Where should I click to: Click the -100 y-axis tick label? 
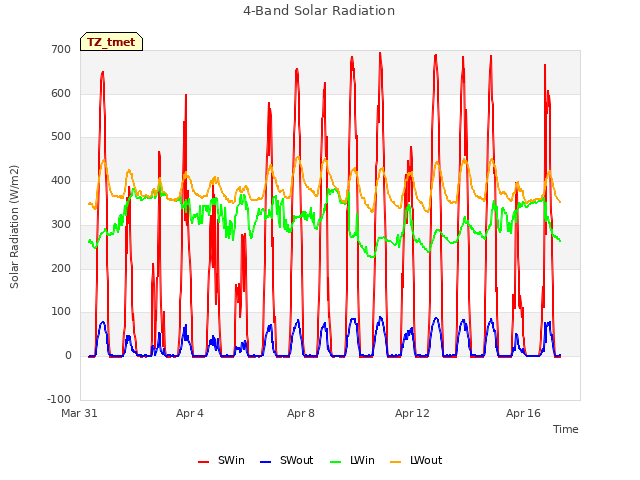click(x=59, y=399)
